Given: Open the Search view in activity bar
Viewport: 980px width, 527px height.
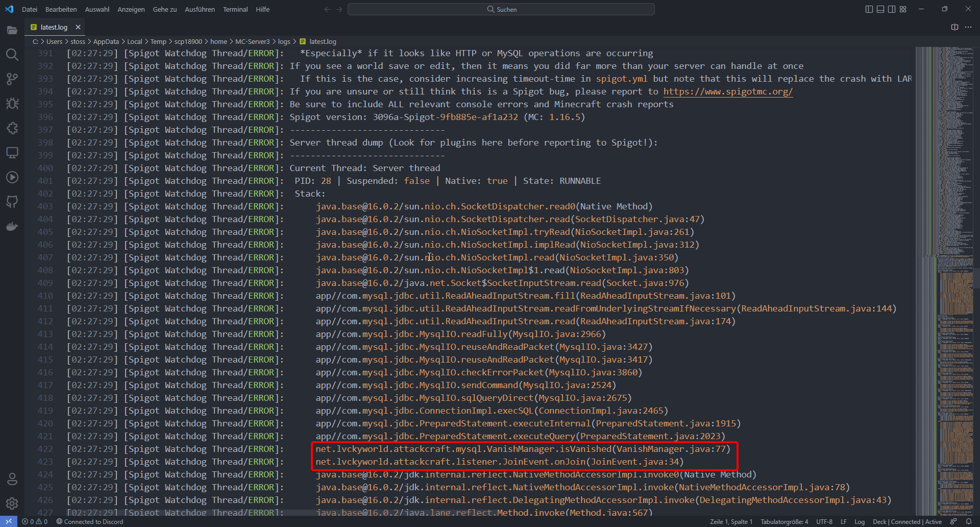Looking at the screenshot, I should point(12,55).
